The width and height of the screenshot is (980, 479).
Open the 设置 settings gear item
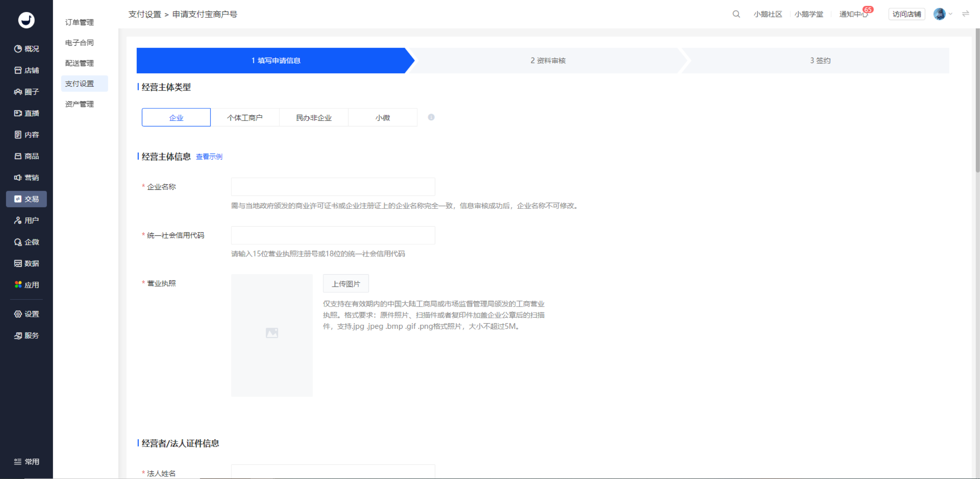[26, 314]
